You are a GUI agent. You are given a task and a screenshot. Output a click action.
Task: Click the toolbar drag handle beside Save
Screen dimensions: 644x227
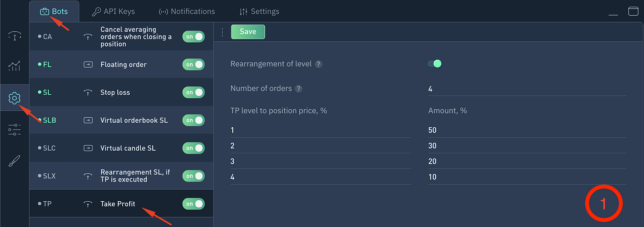[222, 32]
